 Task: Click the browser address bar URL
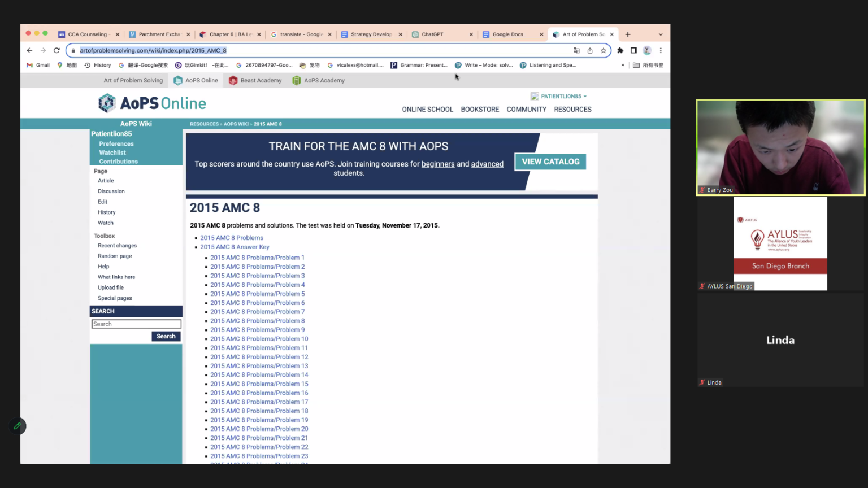pyautogui.click(x=153, y=50)
